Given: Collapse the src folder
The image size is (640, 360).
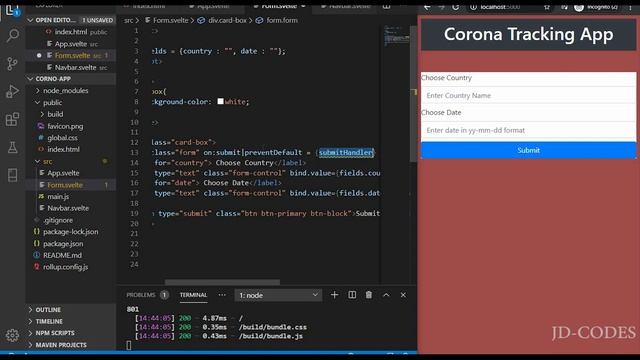Looking at the screenshot, I should (47, 162).
